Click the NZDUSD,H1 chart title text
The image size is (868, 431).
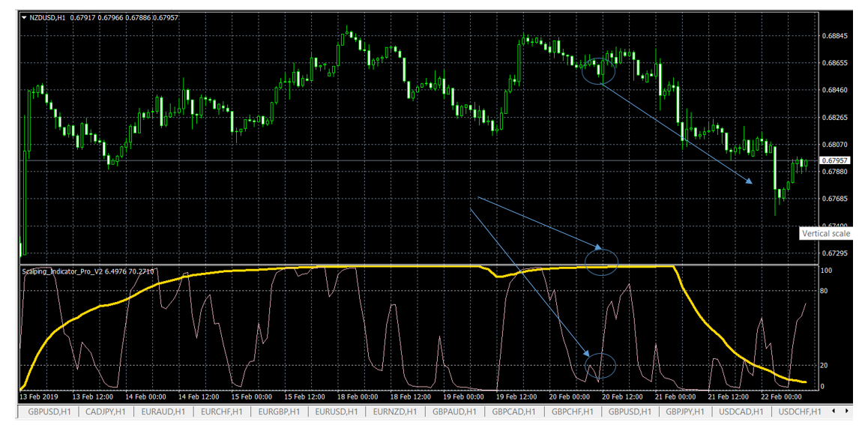tap(48, 18)
